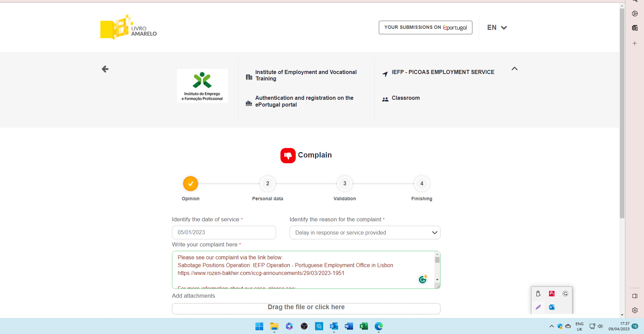Click safely remove hardware tray icon

tap(538, 294)
